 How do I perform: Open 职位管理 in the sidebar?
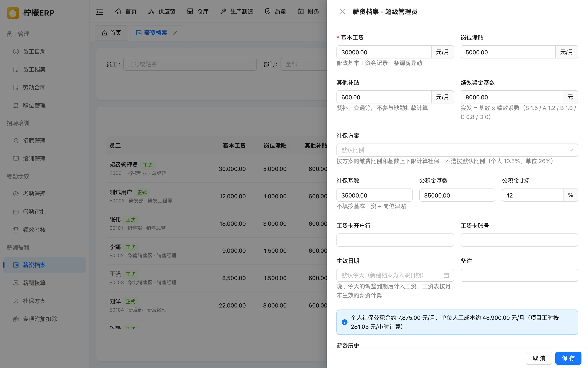click(x=45, y=106)
